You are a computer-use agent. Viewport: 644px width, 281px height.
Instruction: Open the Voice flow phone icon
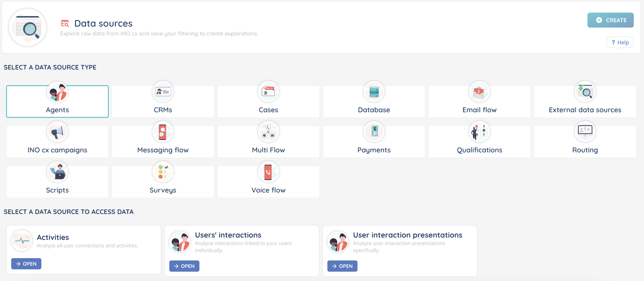point(268,172)
